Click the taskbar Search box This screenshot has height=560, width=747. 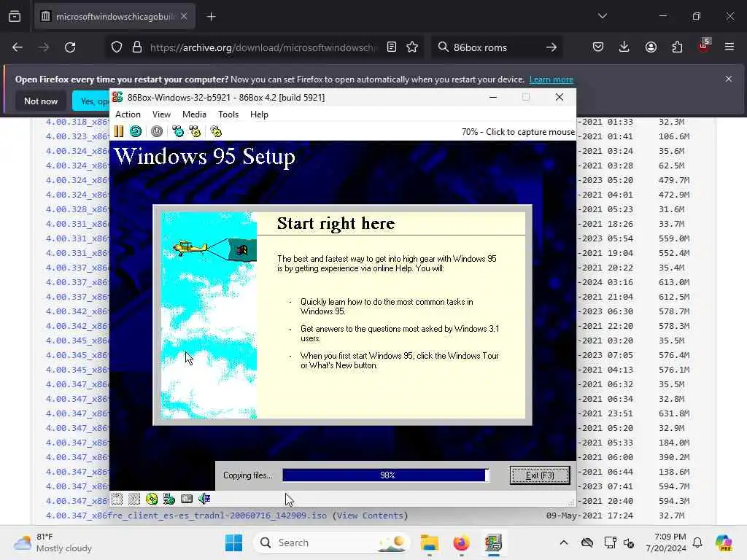[x=332, y=542]
